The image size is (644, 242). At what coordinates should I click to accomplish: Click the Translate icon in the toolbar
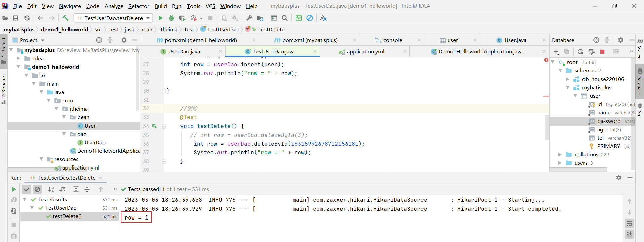click(x=323, y=18)
